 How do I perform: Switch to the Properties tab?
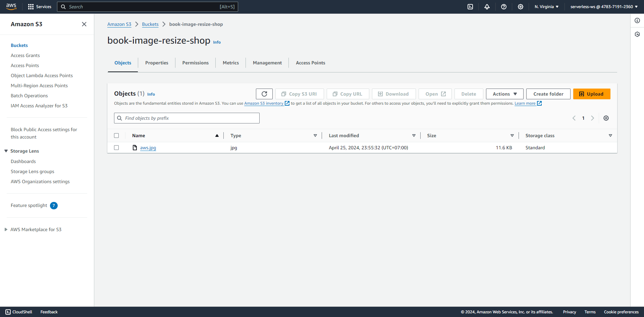point(157,63)
